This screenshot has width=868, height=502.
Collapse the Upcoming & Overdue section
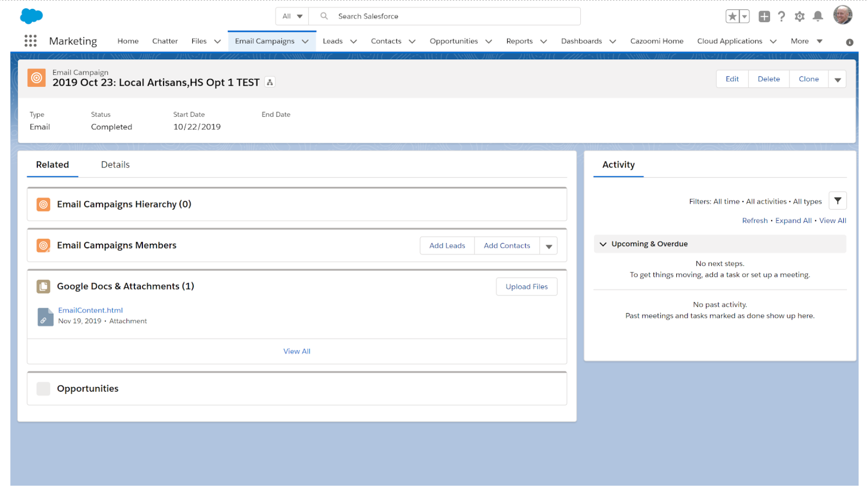pos(603,244)
